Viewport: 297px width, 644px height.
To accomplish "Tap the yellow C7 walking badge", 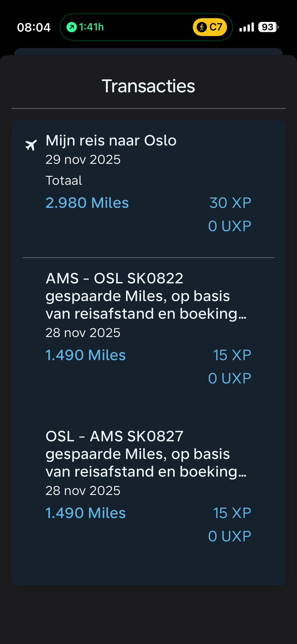I will (210, 27).
